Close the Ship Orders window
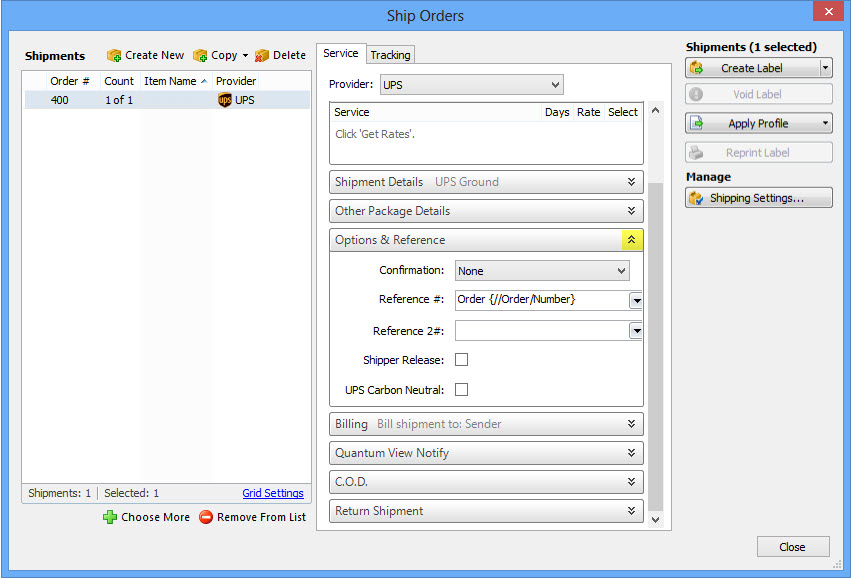 point(829,11)
